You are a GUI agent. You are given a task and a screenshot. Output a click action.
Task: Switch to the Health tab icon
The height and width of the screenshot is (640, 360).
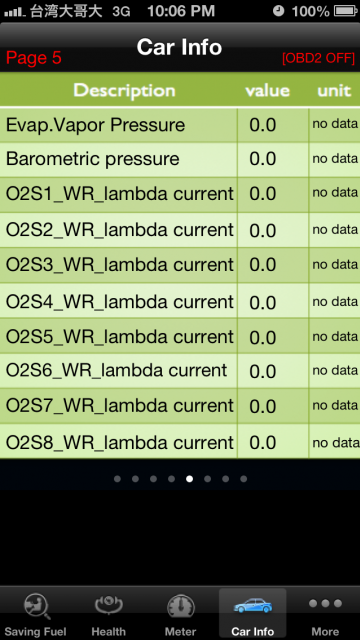108,605
